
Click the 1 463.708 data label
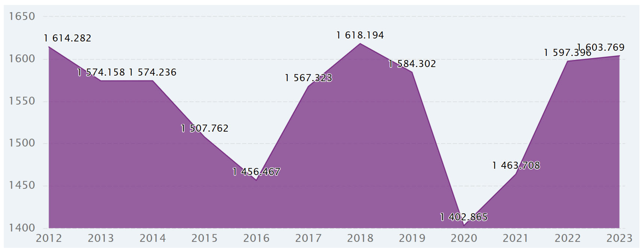coord(516,165)
